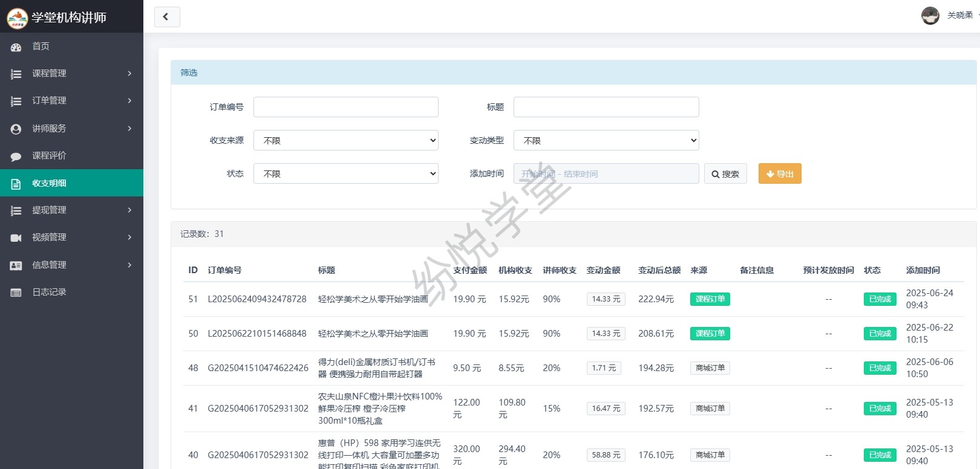Select 收支明细 in the sidebar
980x469 pixels.
click(71, 183)
